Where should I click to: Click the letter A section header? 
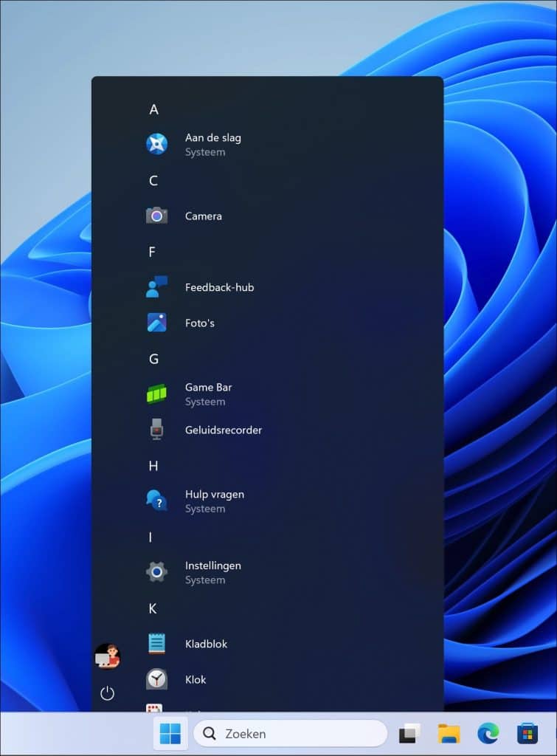pos(153,109)
